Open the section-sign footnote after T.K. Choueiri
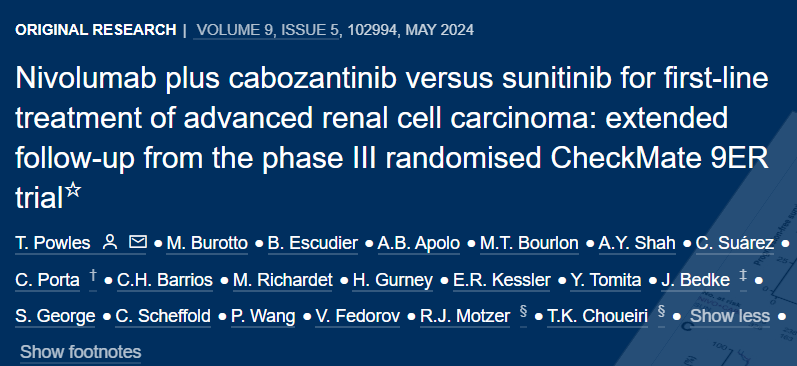This screenshot has width=797, height=366. coord(661,312)
